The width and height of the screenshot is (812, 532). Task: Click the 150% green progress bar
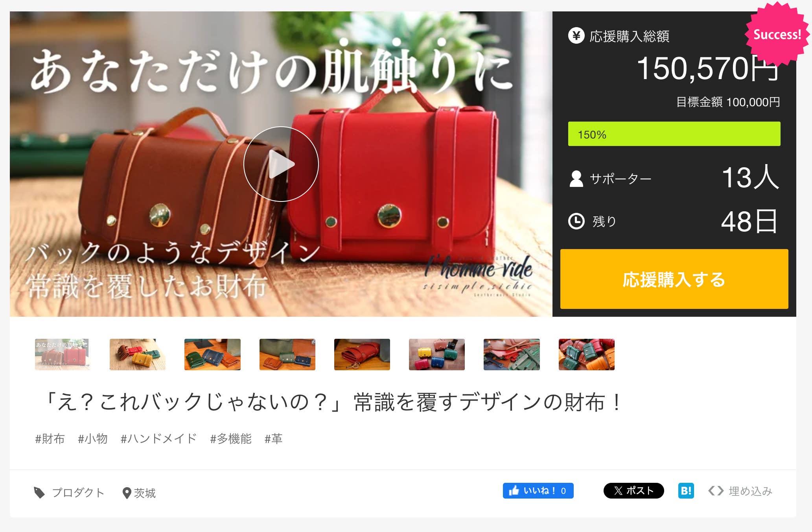coord(674,134)
